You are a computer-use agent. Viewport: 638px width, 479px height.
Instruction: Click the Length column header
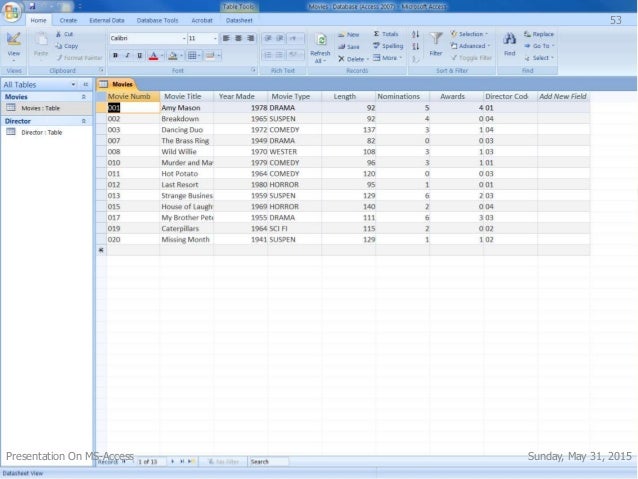(348, 96)
